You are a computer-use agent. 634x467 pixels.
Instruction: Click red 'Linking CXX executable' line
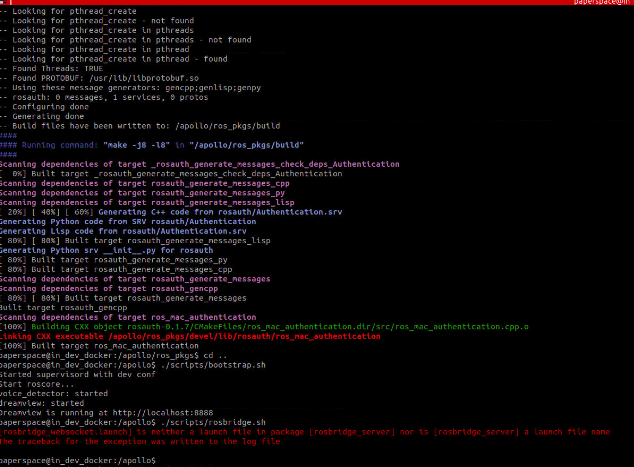point(190,336)
